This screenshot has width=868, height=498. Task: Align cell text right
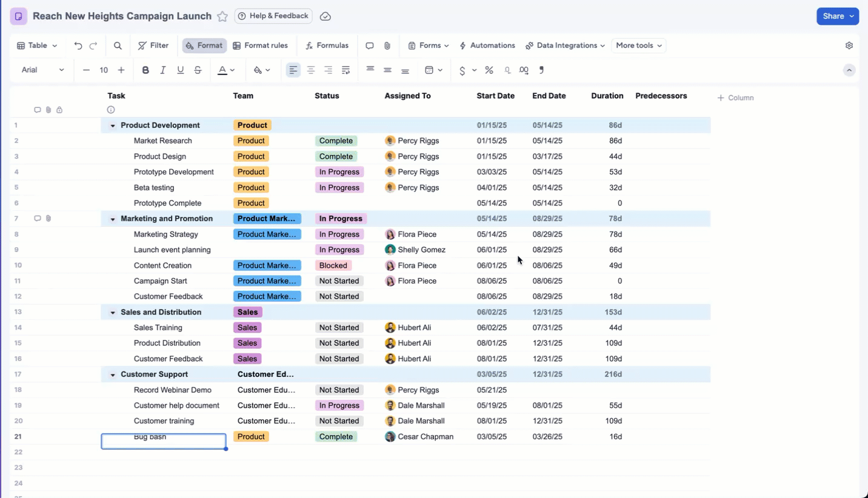click(x=329, y=70)
